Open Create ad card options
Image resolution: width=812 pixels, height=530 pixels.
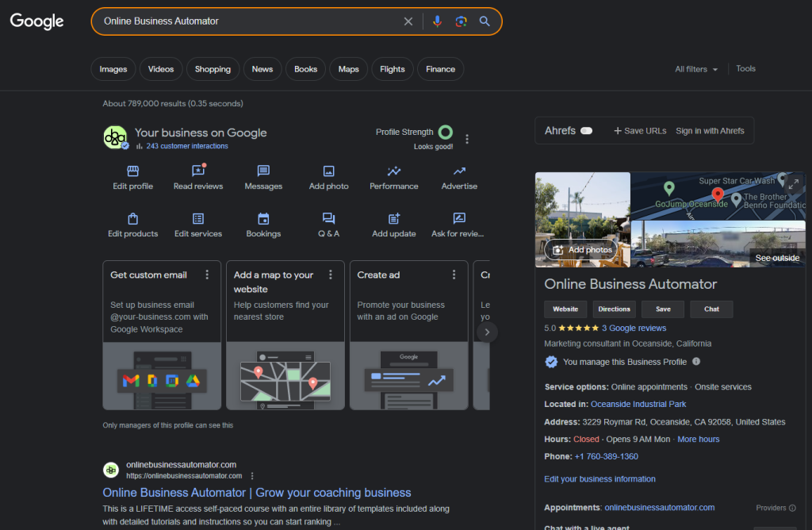pyautogui.click(x=454, y=275)
